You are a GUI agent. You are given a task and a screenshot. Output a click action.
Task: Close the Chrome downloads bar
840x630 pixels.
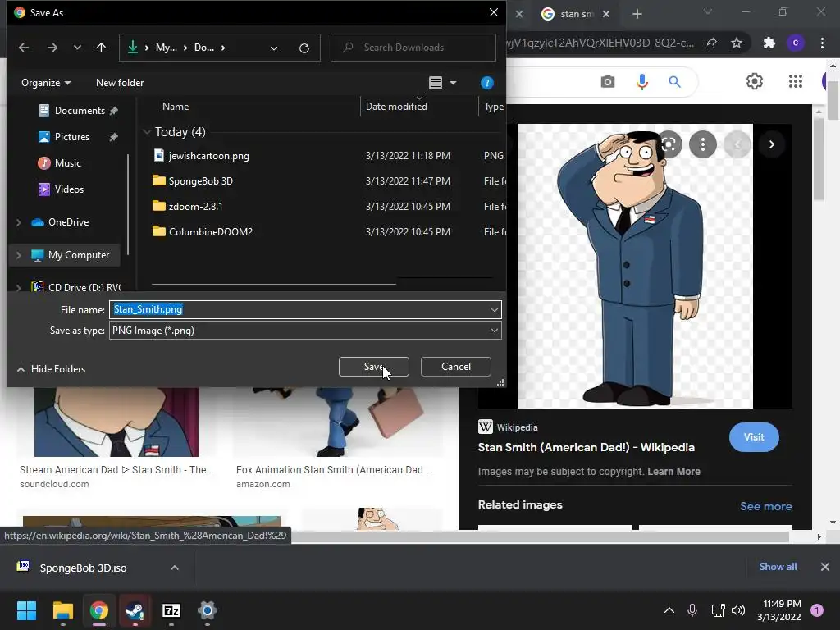coord(825,567)
